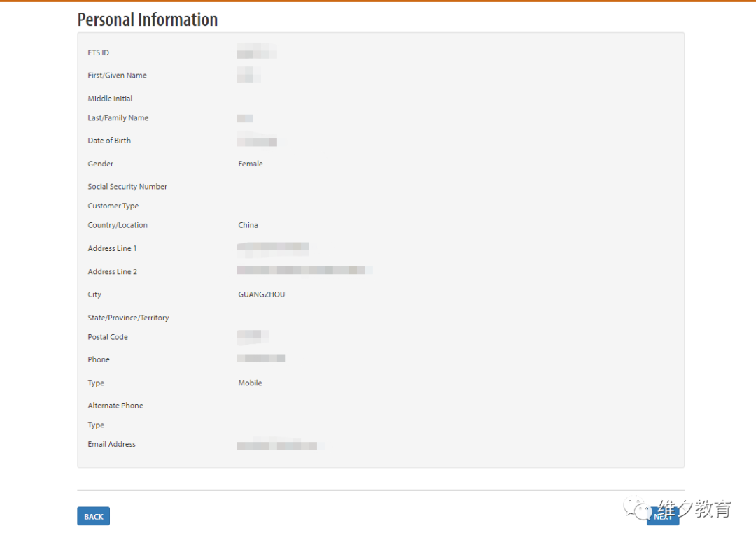Click the Social Security Number label
The height and width of the screenshot is (542, 756).
[127, 186]
